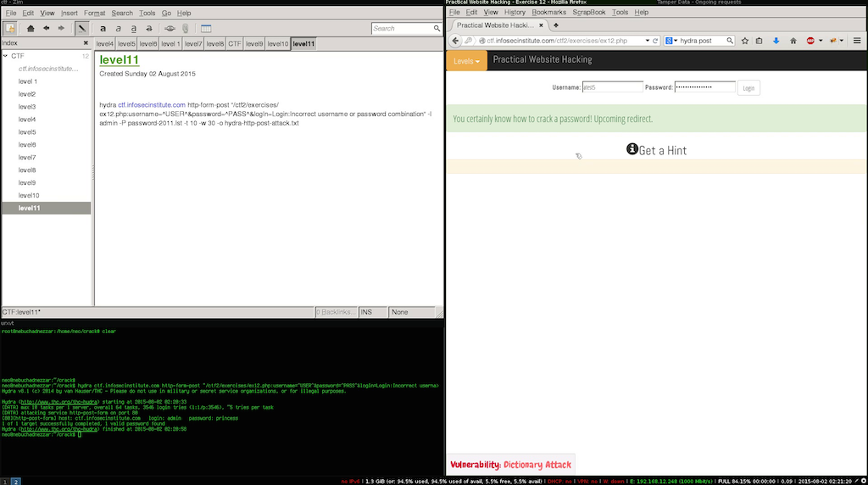
Task: Open Zim's Tools menu
Action: pos(147,13)
